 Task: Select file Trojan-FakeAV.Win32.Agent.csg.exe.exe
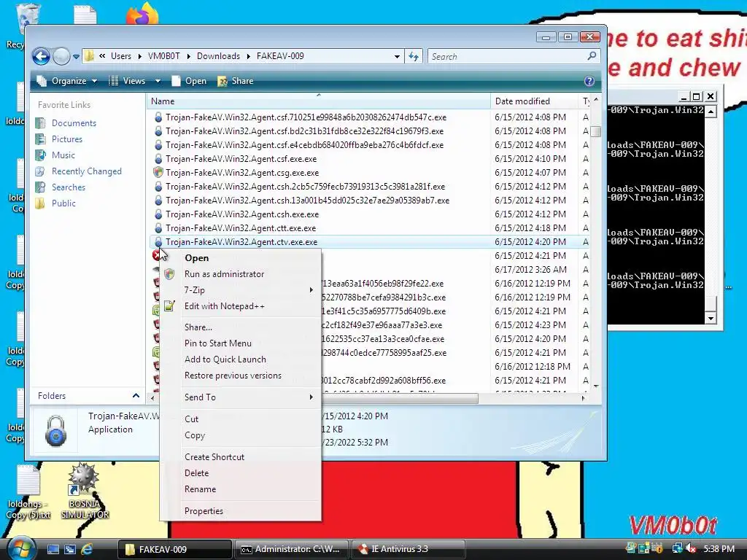242,172
